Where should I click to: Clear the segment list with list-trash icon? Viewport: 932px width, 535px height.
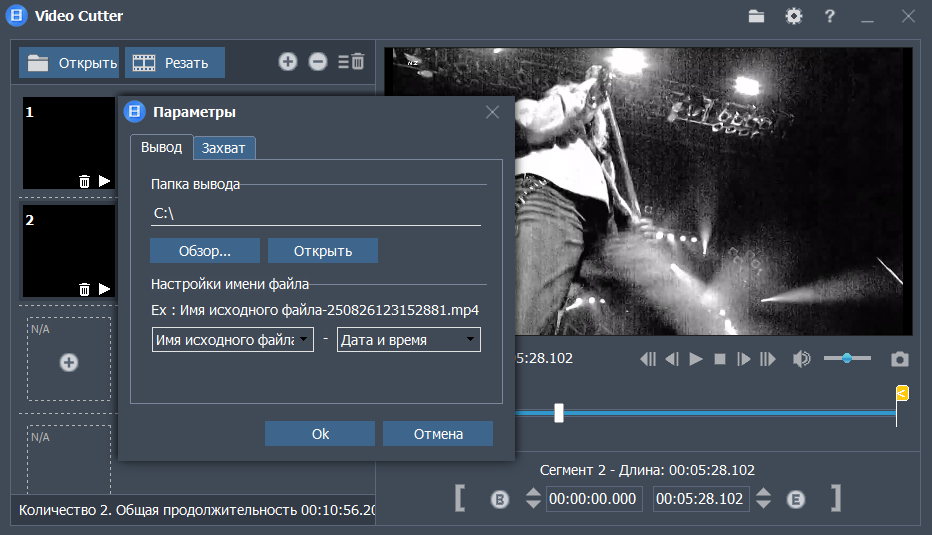coord(351,61)
